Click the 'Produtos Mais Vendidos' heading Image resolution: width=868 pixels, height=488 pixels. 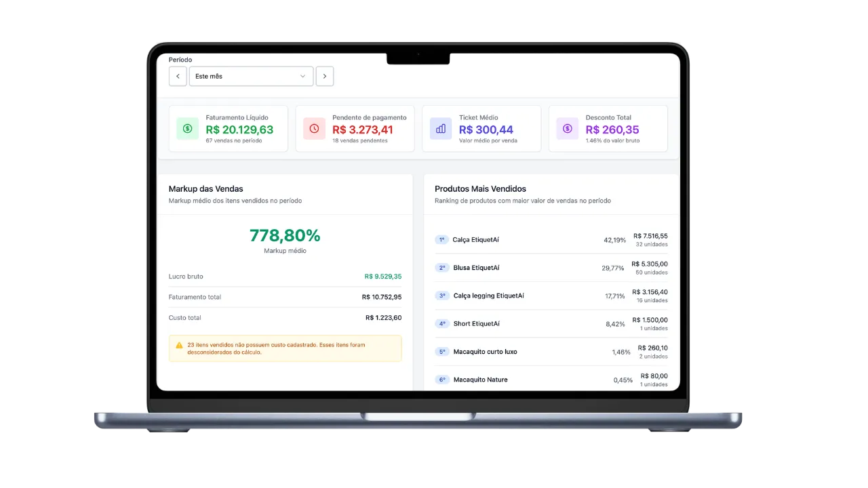click(x=480, y=189)
